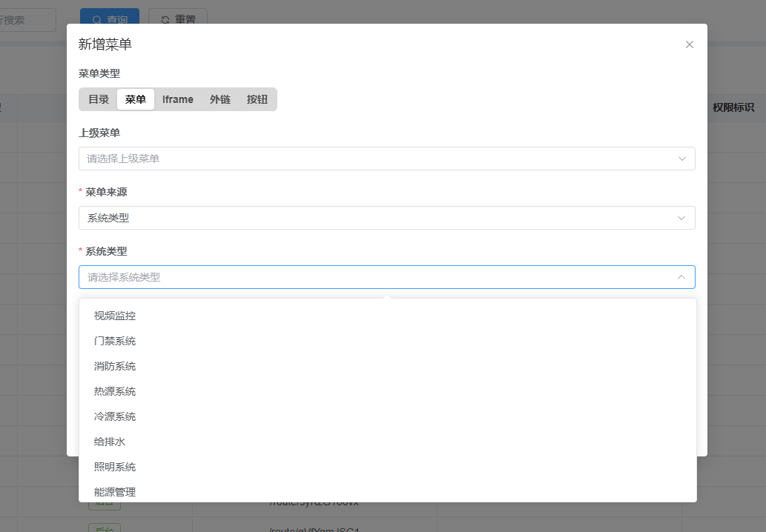This screenshot has height=532, width=766.
Task: Select the 按钮 menu type
Action: [x=257, y=99]
